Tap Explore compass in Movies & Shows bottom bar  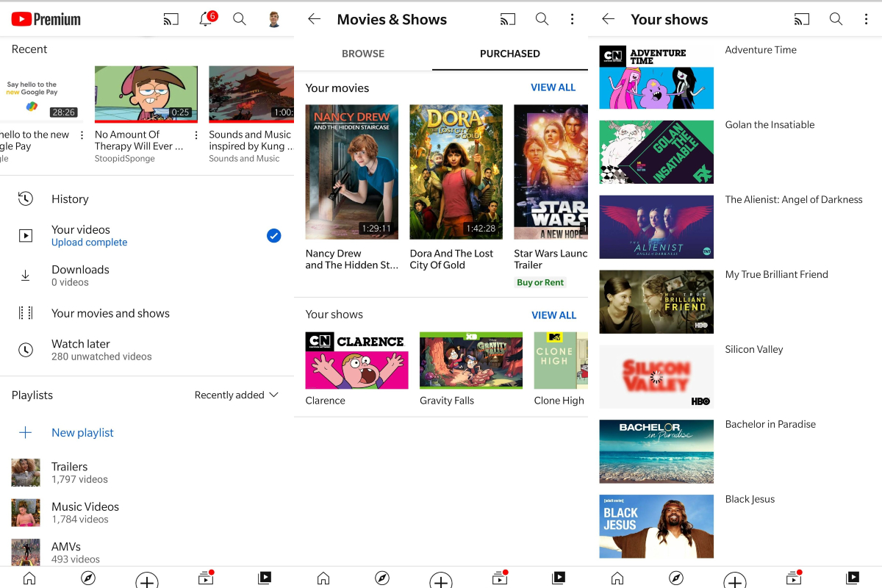pyautogui.click(x=382, y=578)
